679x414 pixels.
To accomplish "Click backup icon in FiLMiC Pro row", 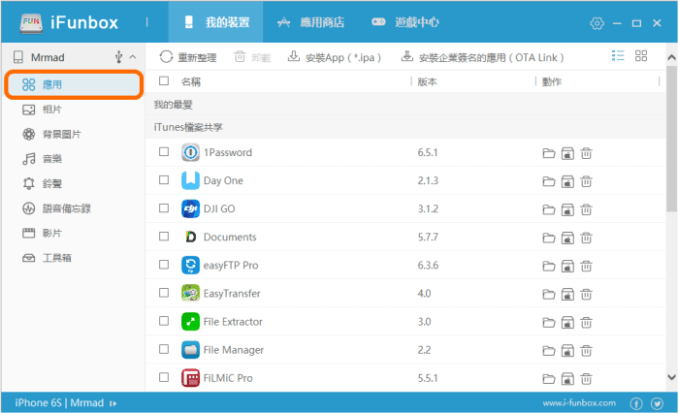I will (567, 379).
